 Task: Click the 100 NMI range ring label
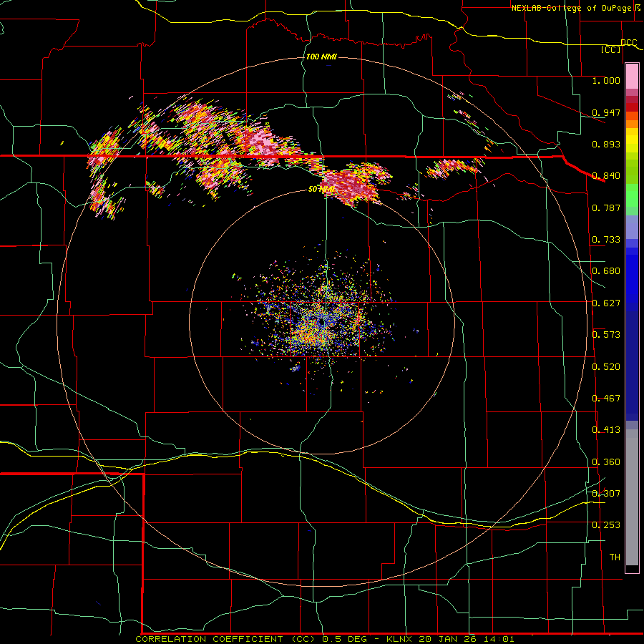tap(321, 57)
